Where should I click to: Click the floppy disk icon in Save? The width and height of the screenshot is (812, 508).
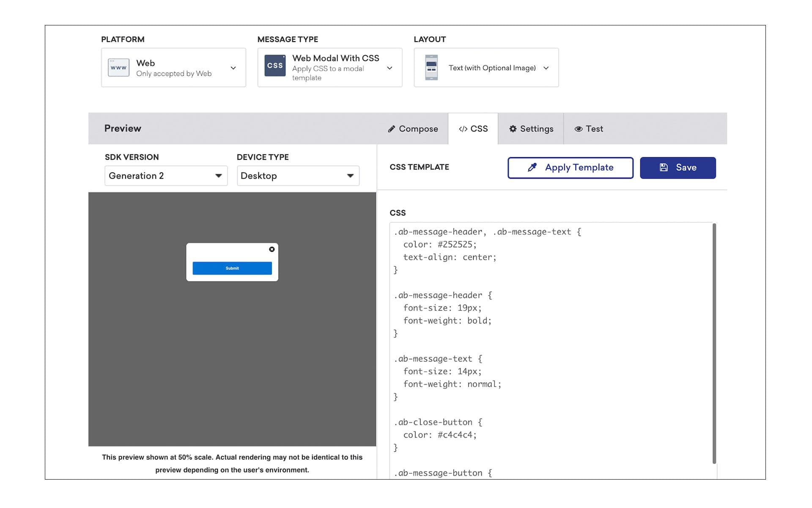664,167
